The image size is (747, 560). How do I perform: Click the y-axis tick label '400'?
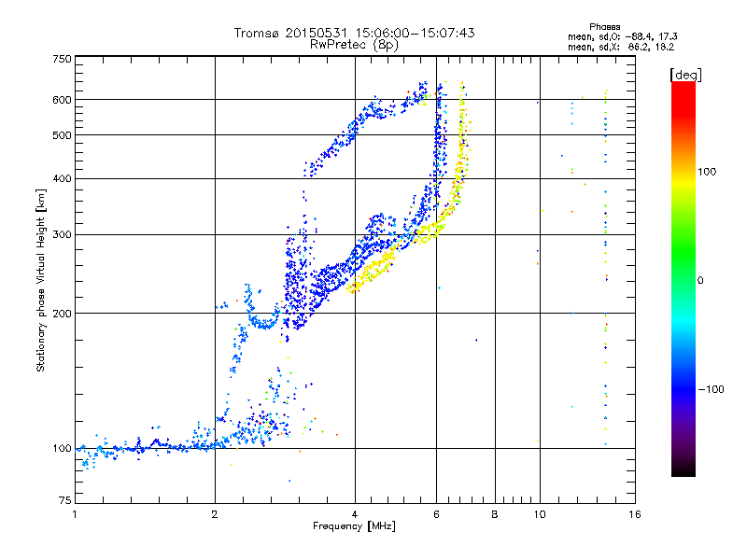[x=62, y=178]
